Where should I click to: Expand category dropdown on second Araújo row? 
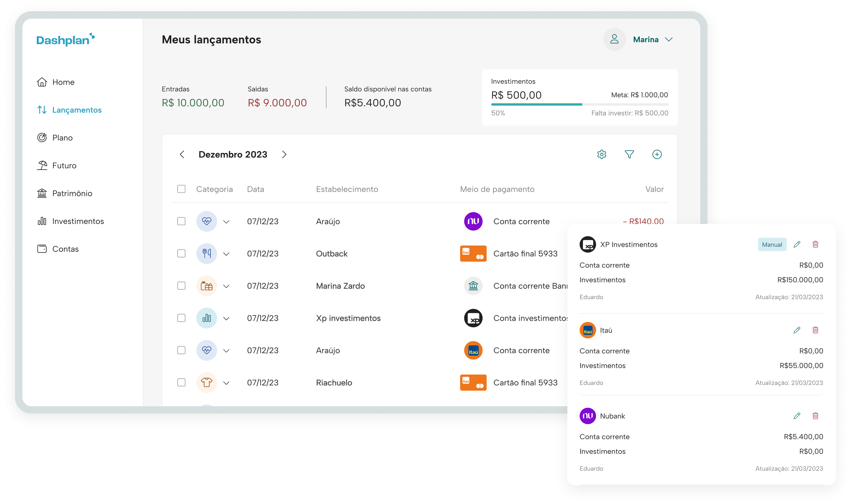click(x=226, y=351)
